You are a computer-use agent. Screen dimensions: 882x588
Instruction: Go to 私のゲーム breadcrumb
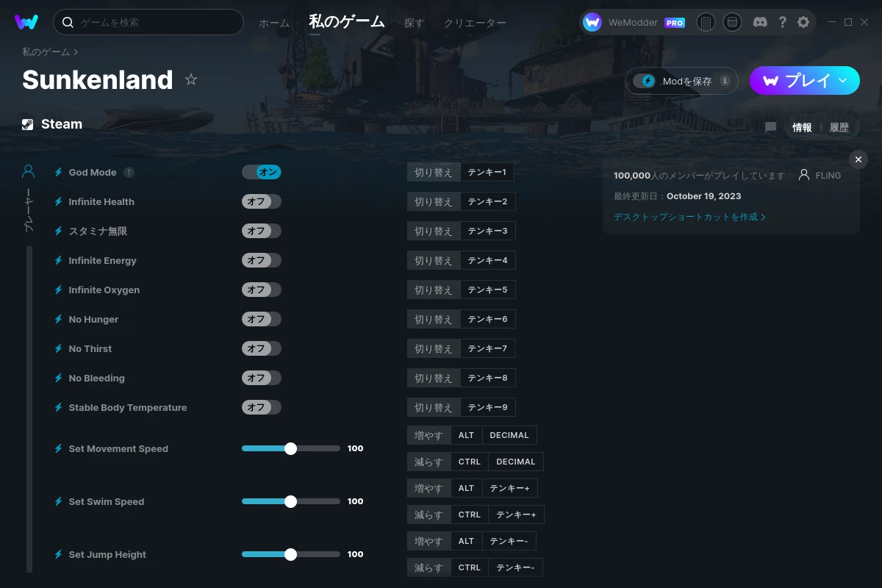(x=46, y=52)
